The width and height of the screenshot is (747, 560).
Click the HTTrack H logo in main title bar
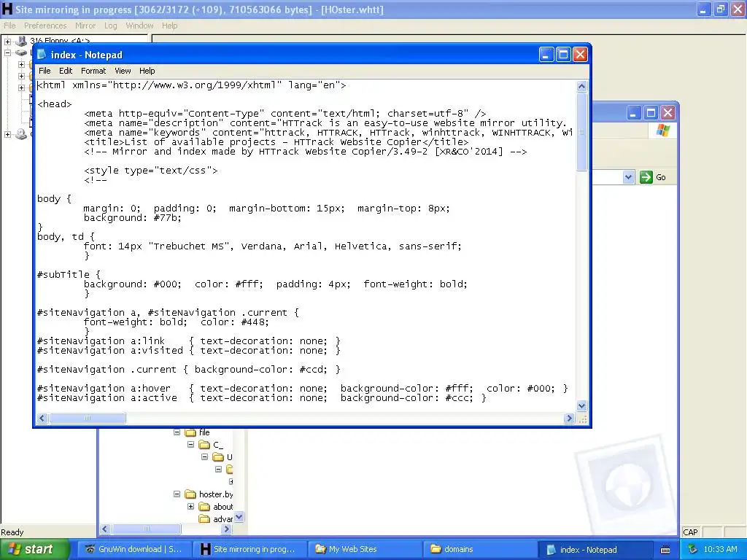[7, 9]
